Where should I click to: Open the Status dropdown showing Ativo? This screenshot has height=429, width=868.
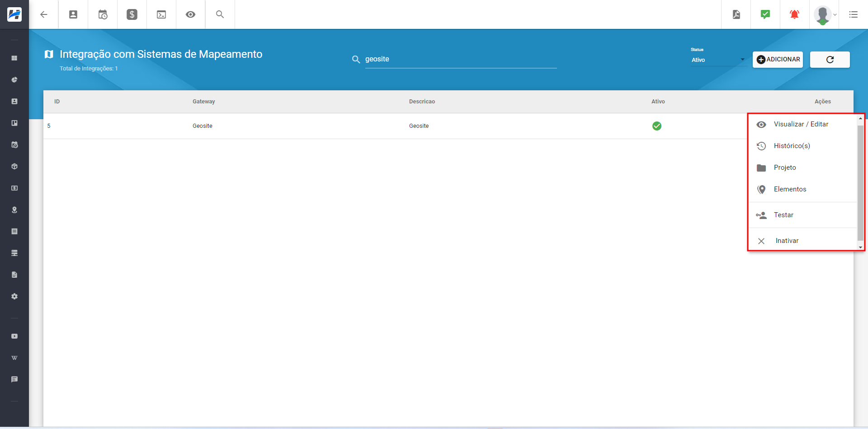coord(718,60)
